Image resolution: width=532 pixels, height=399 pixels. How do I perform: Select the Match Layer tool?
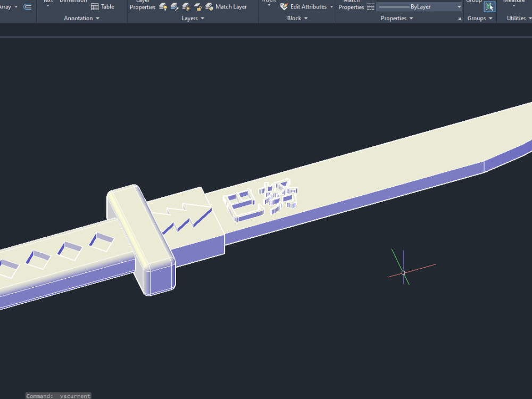[209, 7]
